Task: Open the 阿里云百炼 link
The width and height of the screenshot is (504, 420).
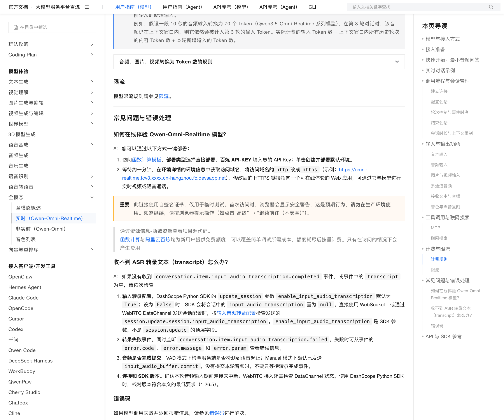Action: point(158,240)
